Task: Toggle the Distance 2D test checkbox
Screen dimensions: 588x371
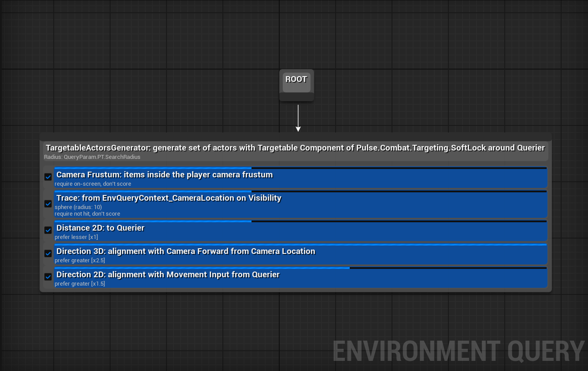Action: pyautogui.click(x=48, y=230)
